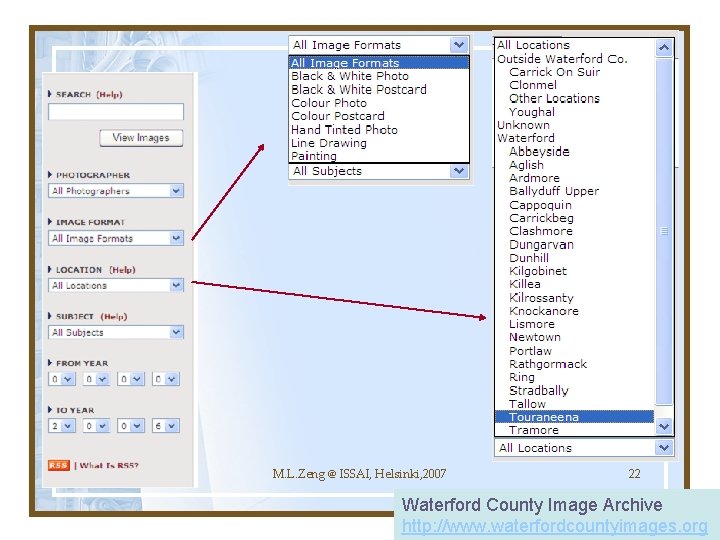Open the sidebar All Image Formats dropdown
720x540 pixels.
pyautogui.click(x=116, y=238)
